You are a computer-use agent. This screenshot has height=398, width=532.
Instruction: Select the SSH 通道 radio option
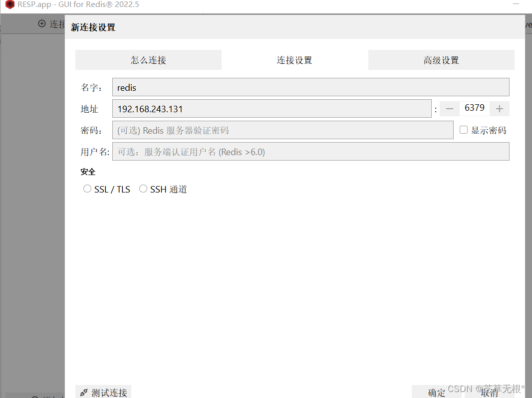(143, 189)
